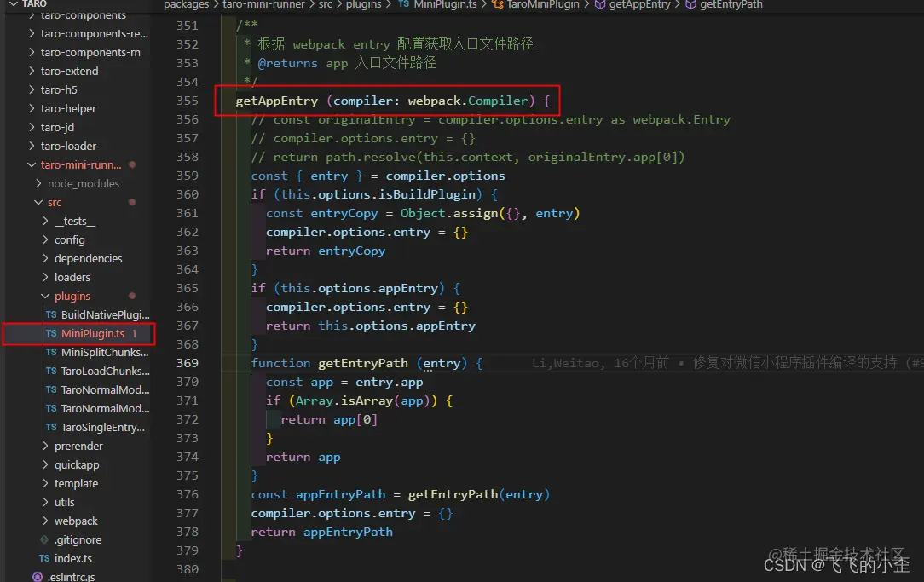
Task: Click line number 360 in the gutter
Action: tap(188, 193)
